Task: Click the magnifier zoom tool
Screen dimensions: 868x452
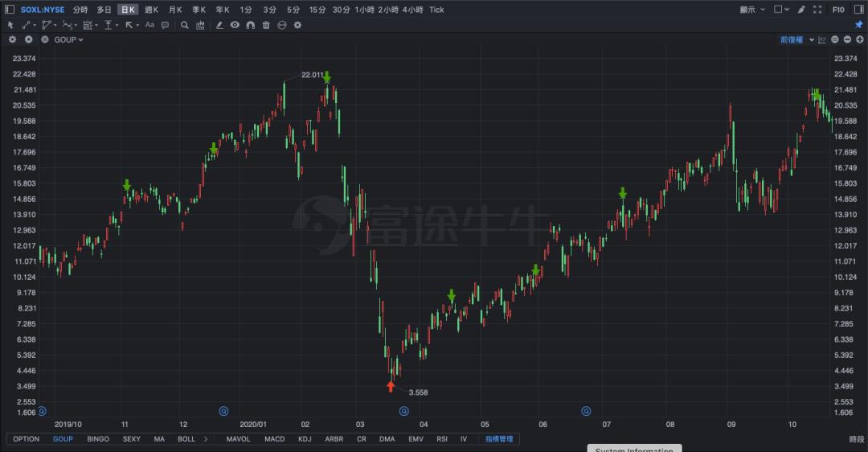Action: tap(184, 25)
